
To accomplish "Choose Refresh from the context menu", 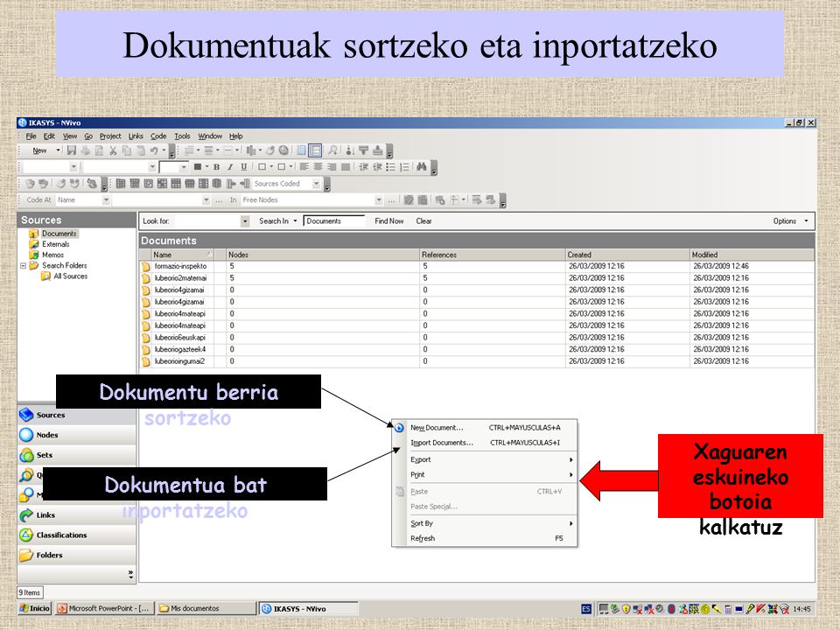I will (485, 538).
